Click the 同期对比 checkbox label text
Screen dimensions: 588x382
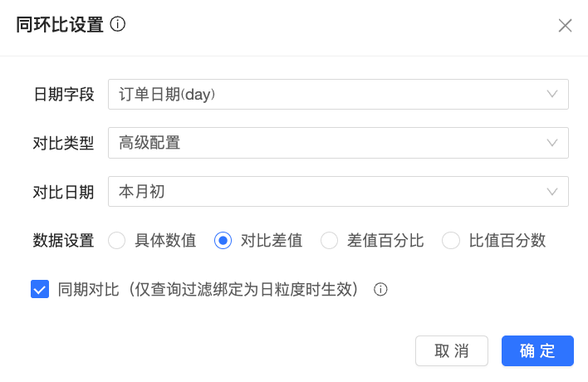(x=208, y=290)
